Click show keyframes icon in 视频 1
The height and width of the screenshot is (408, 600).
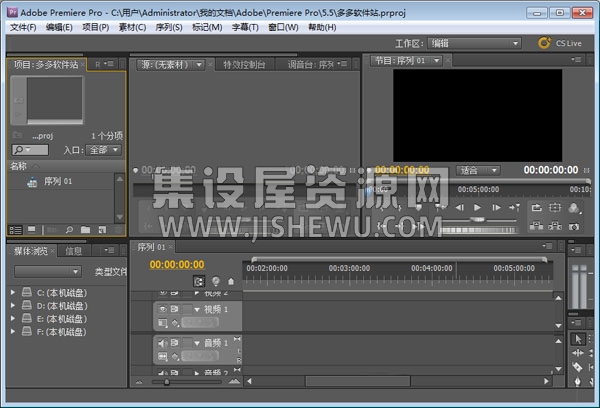[175, 323]
